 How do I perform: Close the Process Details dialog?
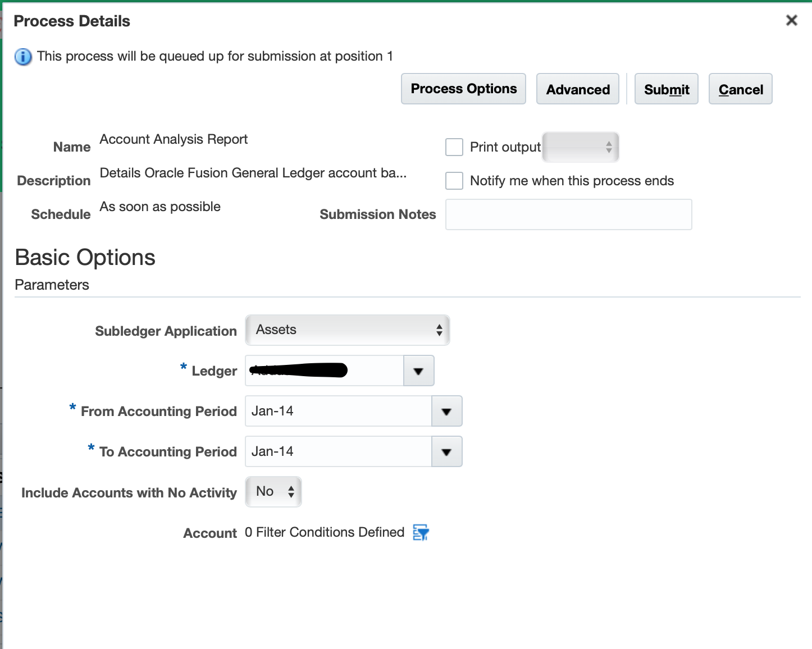tap(791, 20)
